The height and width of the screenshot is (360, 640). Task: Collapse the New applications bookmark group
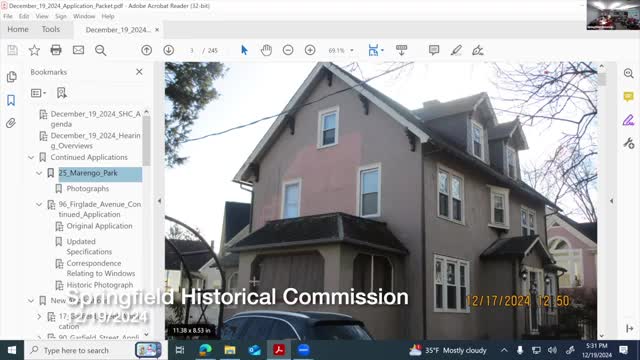pyautogui.click(x=31, y=301)
